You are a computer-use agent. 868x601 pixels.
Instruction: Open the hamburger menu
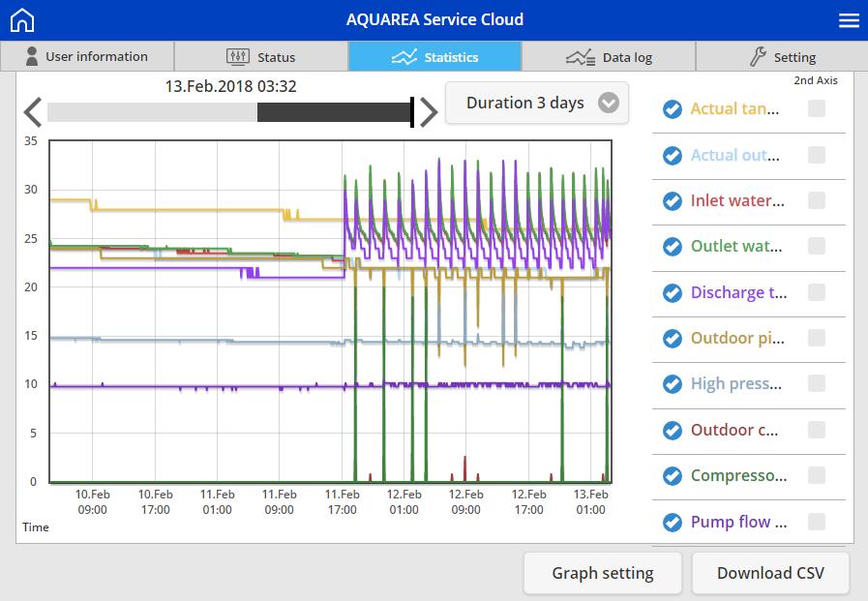point(849,20)
